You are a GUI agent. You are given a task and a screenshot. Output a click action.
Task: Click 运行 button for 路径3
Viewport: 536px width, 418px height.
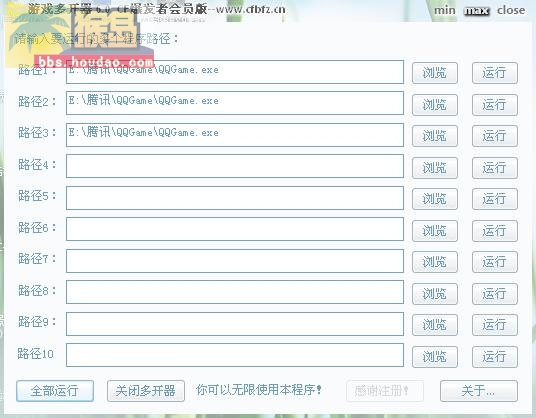pyautogui.click(x=495, y=136)
